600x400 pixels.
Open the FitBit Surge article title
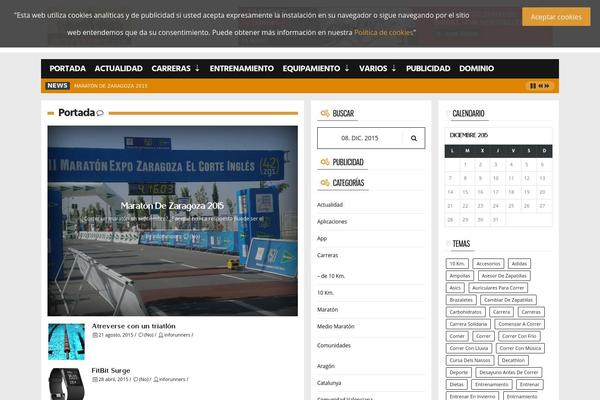click(111, 371)
